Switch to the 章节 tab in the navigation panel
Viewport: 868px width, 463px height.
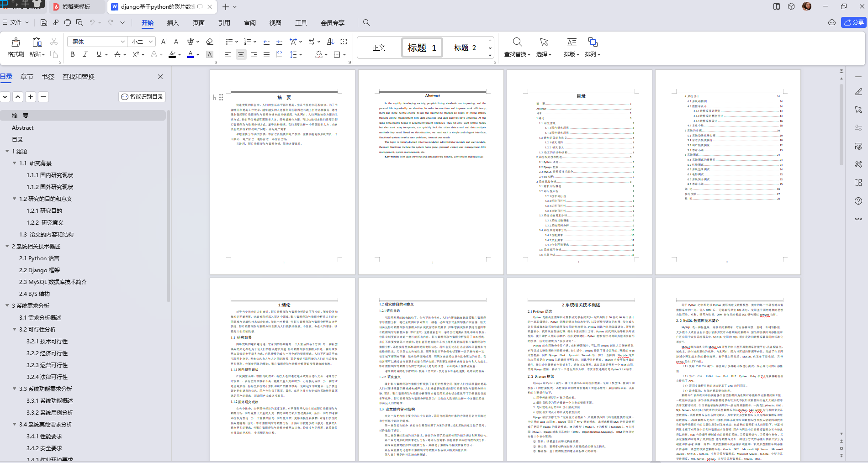27,77
